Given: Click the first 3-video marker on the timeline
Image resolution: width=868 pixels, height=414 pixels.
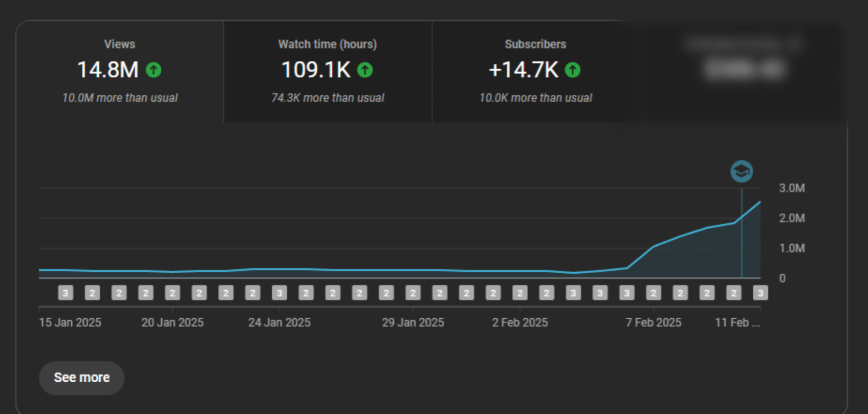Looking at the screenshot, I should click(x=66, y=293).
